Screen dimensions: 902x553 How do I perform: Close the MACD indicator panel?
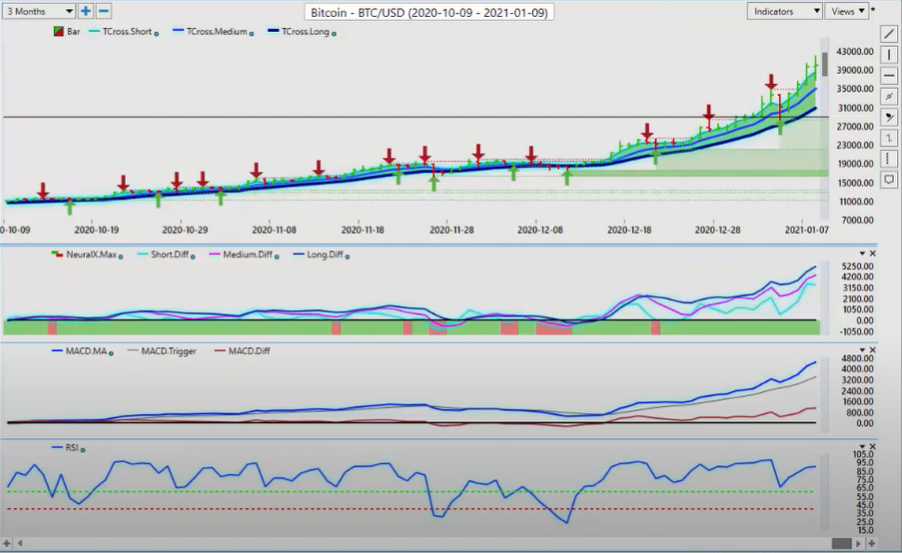(x=873, y=350)
